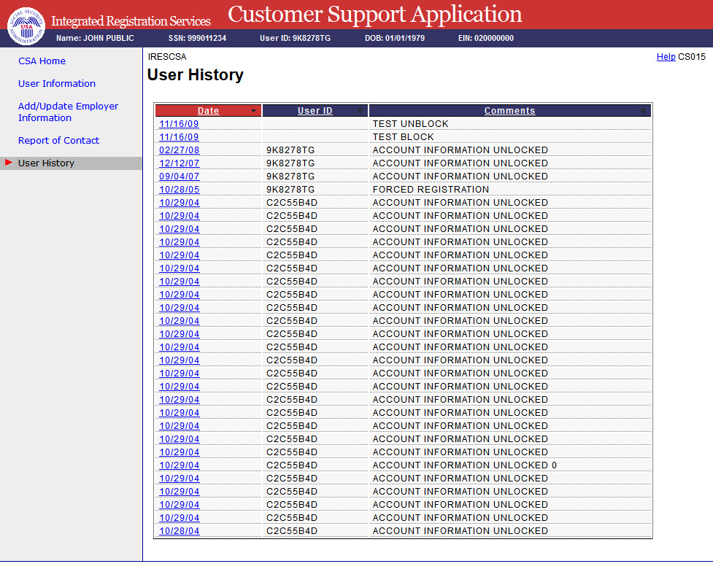
Task: Open the 12/12/07 date link
Action: (x=179, y=163)
